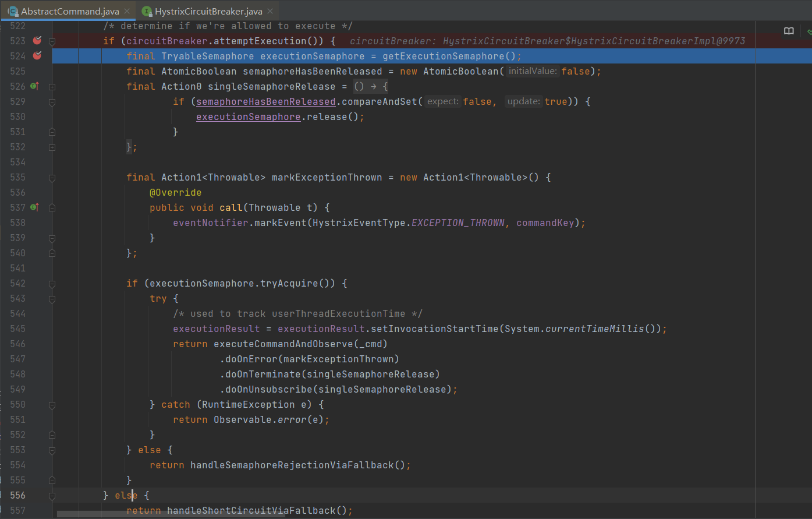Toggle the breakpoint on line 523

click(x=37, y=40)
